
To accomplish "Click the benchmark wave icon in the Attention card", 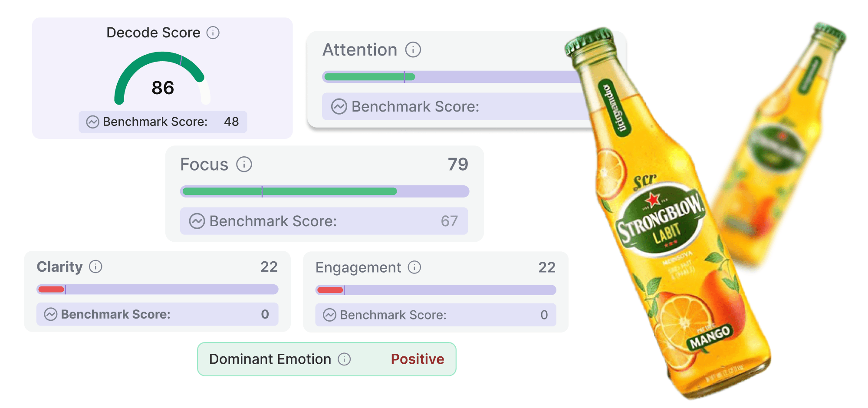I will point(339,106).
